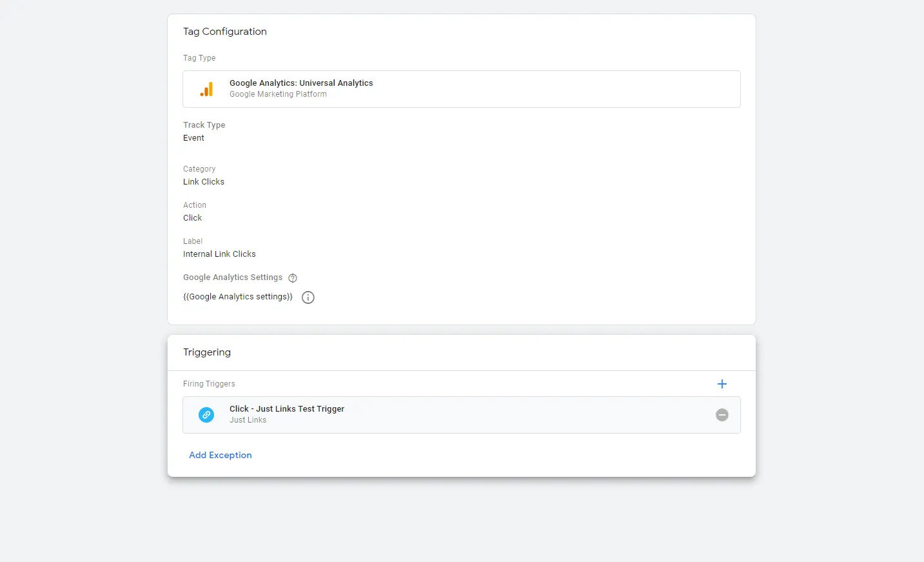
Task: Click the Just Links trigger type subtitle
Action: pos(248,420)
